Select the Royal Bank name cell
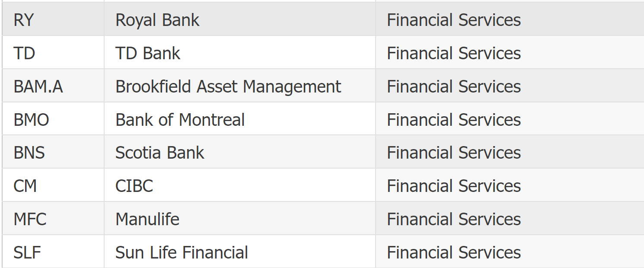The width and height of the screenshot is (644, 268). tap(240, 19)
